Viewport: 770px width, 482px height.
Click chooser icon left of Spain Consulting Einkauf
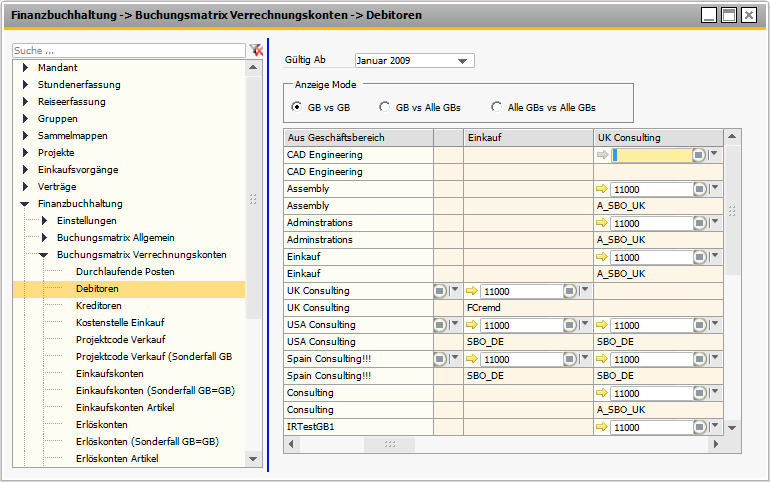click(x=440, y=359)
